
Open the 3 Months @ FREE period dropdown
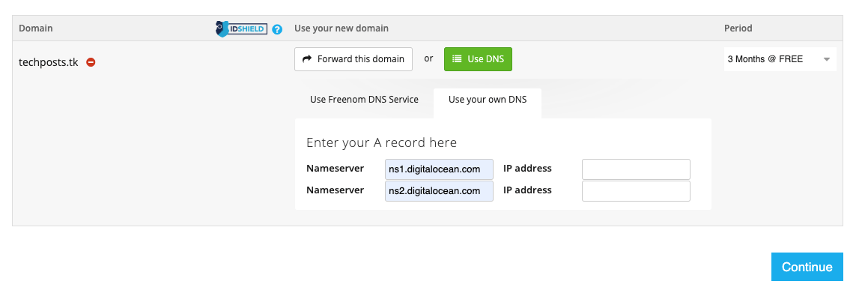pos(780,59)
